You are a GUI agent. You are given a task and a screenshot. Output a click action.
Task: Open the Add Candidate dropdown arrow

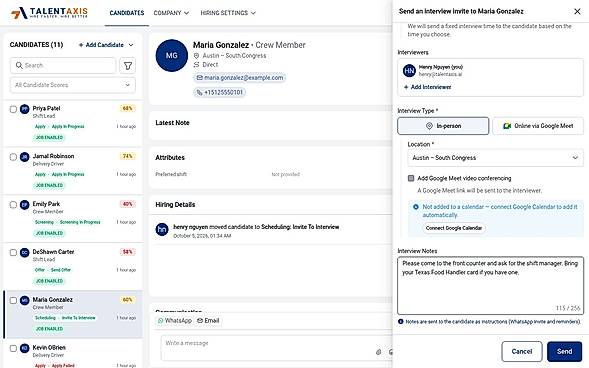[x=131, y=45]
